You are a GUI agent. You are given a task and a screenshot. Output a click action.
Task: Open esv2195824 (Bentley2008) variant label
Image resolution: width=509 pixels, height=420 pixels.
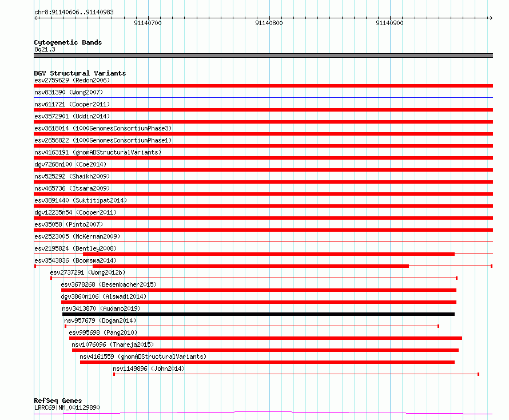pyautogui.click(x=75, y=248)
